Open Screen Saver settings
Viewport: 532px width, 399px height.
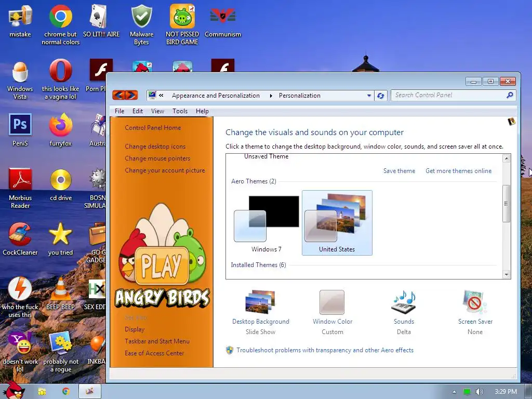475,312
